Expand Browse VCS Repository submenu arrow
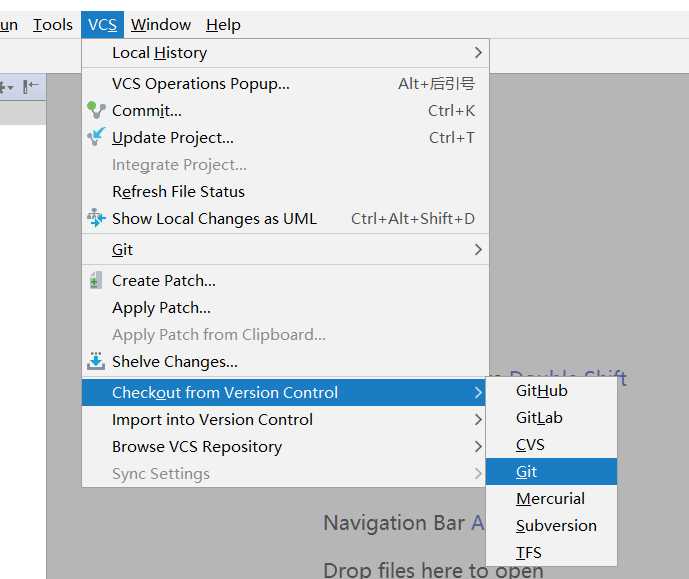Screen dimensions: 689x579 (478, 447)
